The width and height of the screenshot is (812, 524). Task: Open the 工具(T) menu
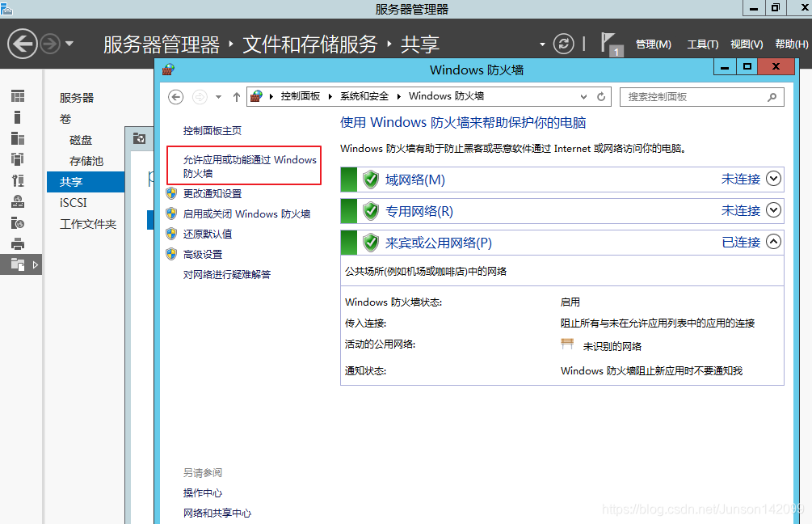click(x=703, y=44)
